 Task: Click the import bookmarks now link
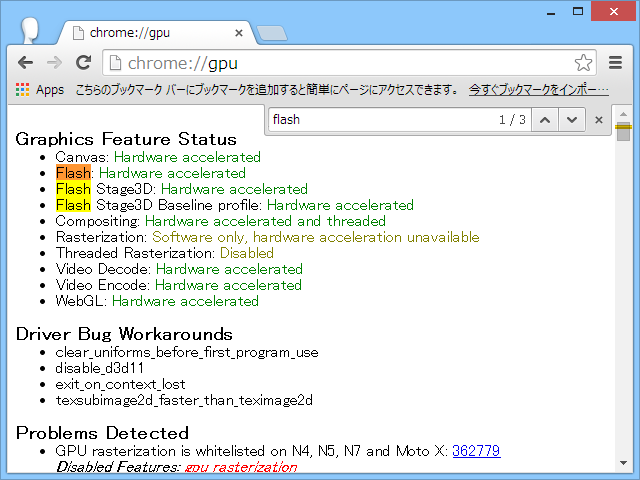coord(539,89)
